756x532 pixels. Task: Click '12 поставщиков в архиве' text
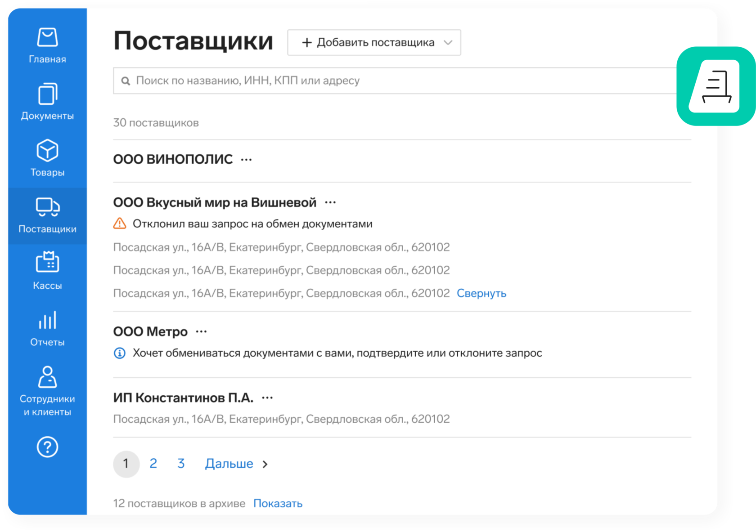pyautogui.click(x=179, y=503)
